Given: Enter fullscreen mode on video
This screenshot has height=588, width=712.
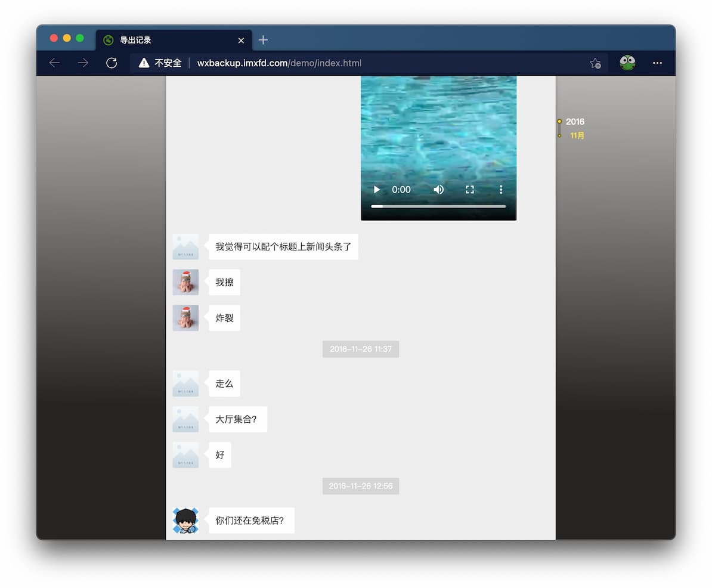Looking at the screenshot, I should (x=469, y=190).
